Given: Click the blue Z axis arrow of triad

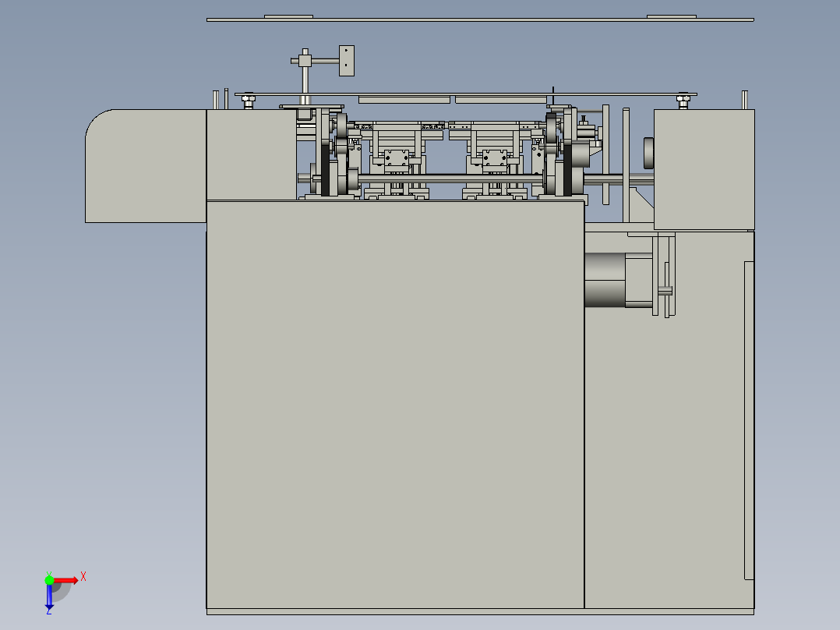Looking at the screenshot, I should coord(49,596).
